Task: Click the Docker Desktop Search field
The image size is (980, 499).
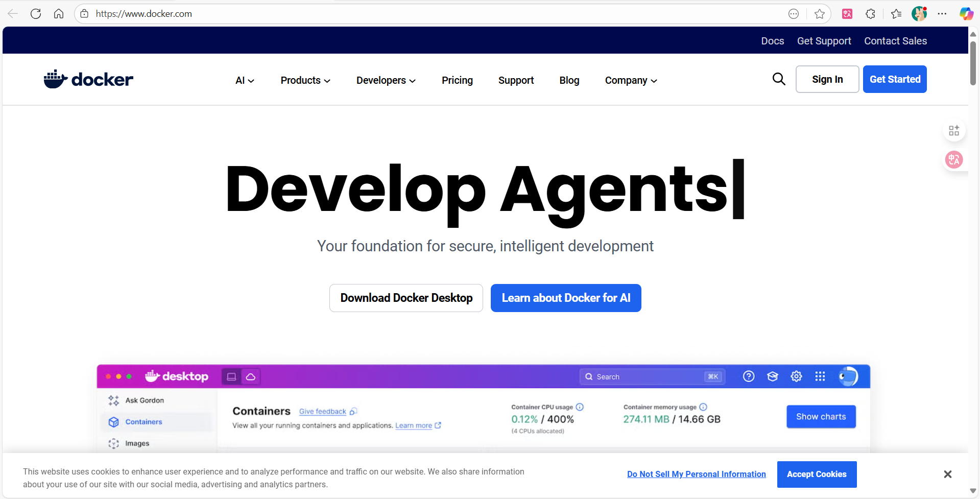Action: [653, 377]
